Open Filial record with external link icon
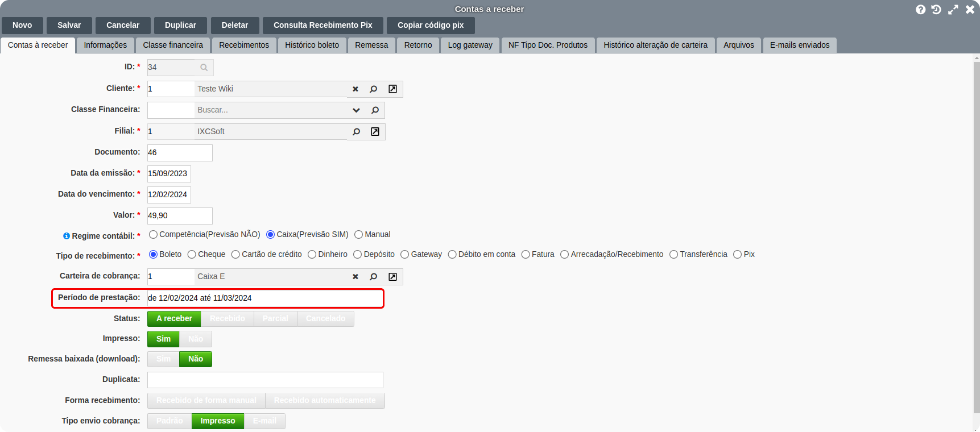The image size is (980, 432). click(x=375, y=132)
